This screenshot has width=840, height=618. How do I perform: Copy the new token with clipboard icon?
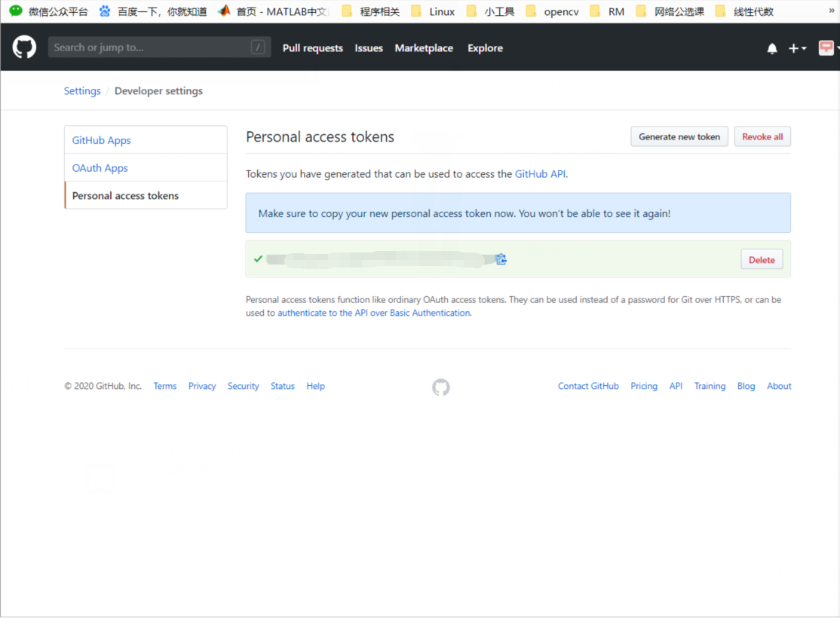click(x=501, y=259)
